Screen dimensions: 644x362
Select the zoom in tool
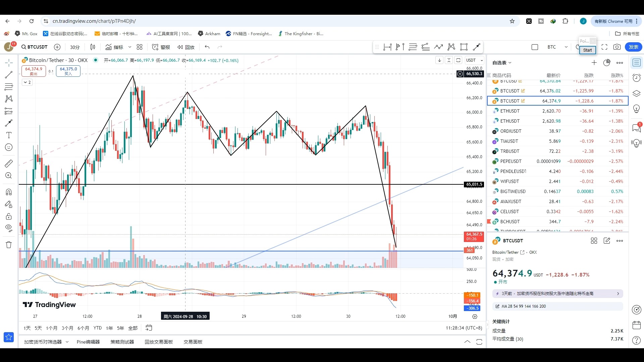click(x=9, y=176)
